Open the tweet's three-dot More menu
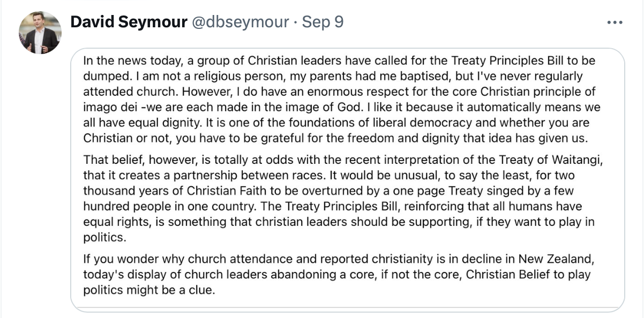Image resolution: width=644 pixels, height=318 pixels. pyautogui.click(x=614, y=23)
